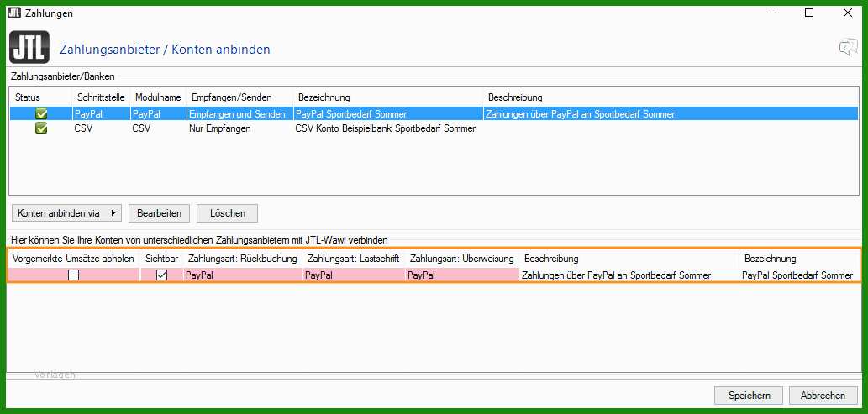This screenshot has height=414, width=868.
Task: Click the Bearbeiten button
Action: coord(159,213)
